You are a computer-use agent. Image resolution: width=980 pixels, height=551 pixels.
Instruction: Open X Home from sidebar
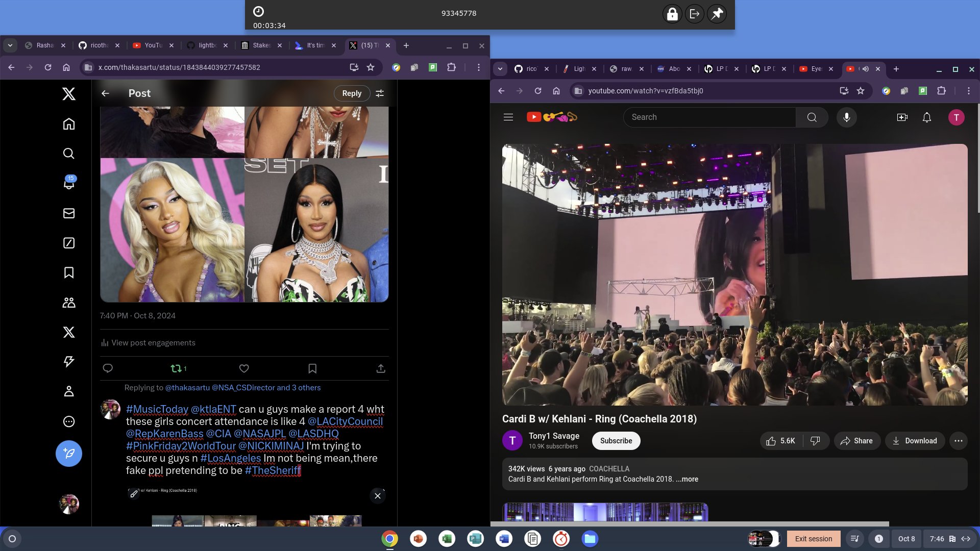click(69, 124)
